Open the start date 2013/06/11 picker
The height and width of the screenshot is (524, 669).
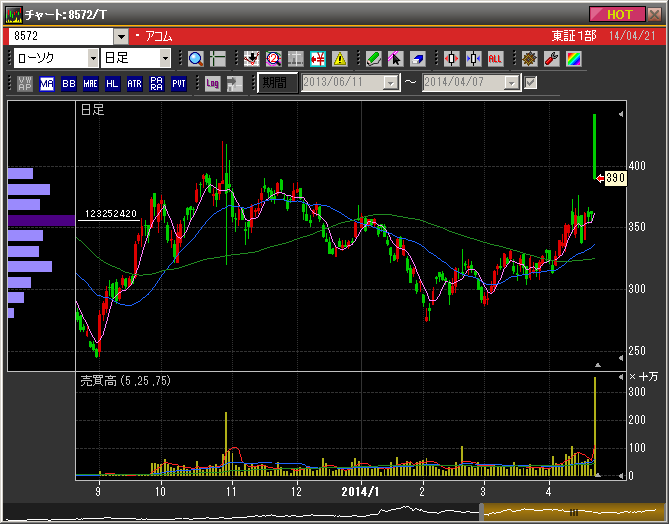[x=390, y=83]
